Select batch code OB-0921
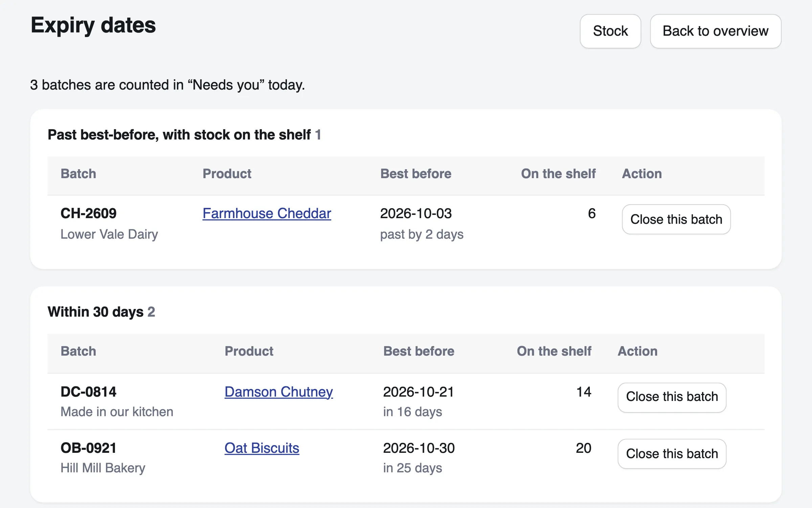 88,448
